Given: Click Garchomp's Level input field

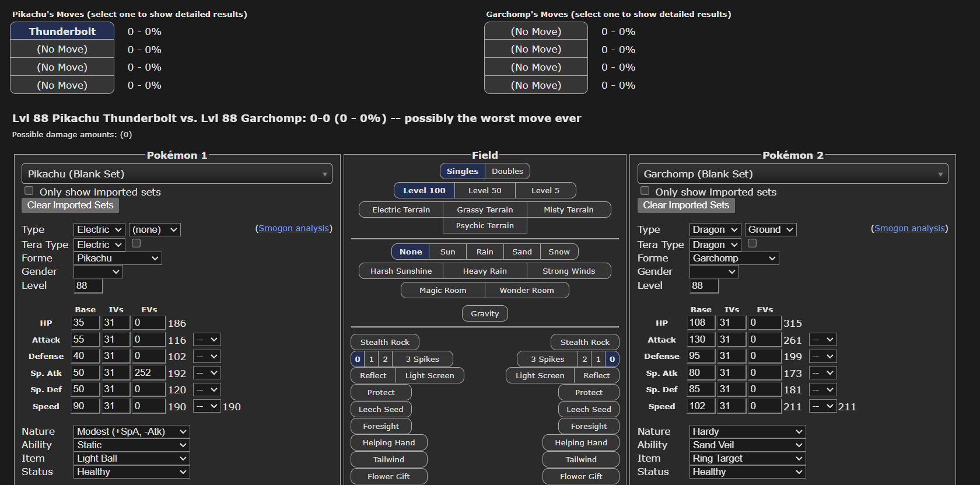Looking at the screenshot, I should tap(703, 285).
